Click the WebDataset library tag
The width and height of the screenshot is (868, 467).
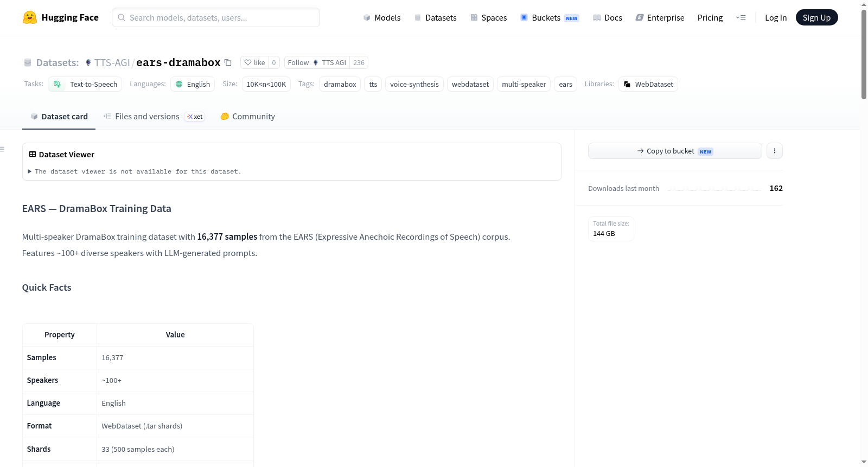[648, 85]
